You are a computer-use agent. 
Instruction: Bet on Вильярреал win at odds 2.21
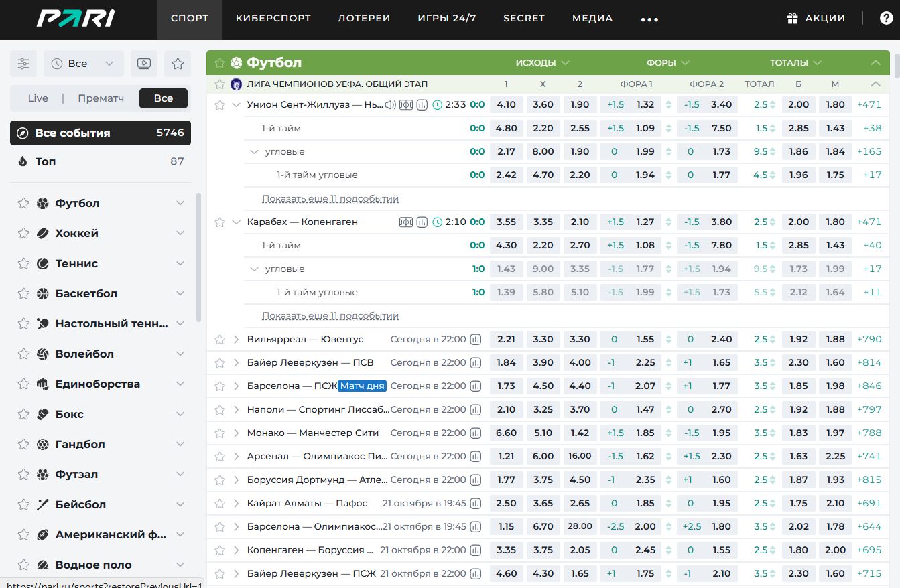coord(506,340)
